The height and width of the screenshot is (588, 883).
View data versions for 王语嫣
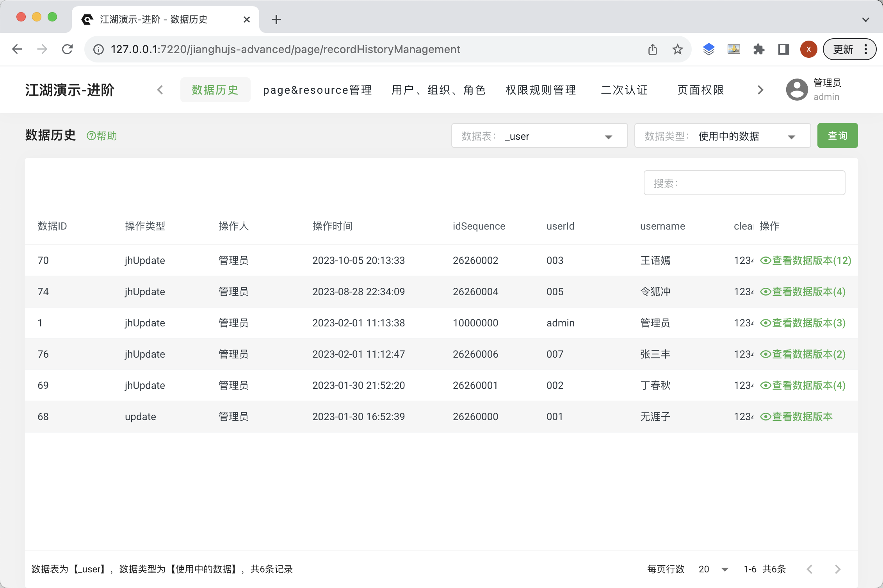[806, 260]
